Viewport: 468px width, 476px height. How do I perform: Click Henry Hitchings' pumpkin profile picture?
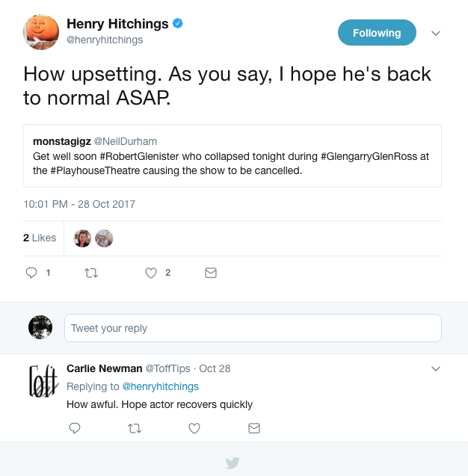point(40,32)
